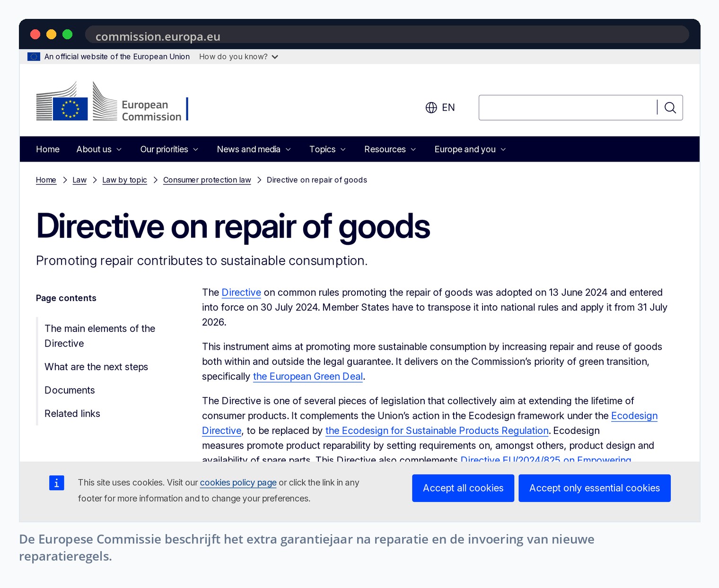Click the "Directive on repair of goods" title
This screenshot has width=719, height=588.
[x=233, y=226]
